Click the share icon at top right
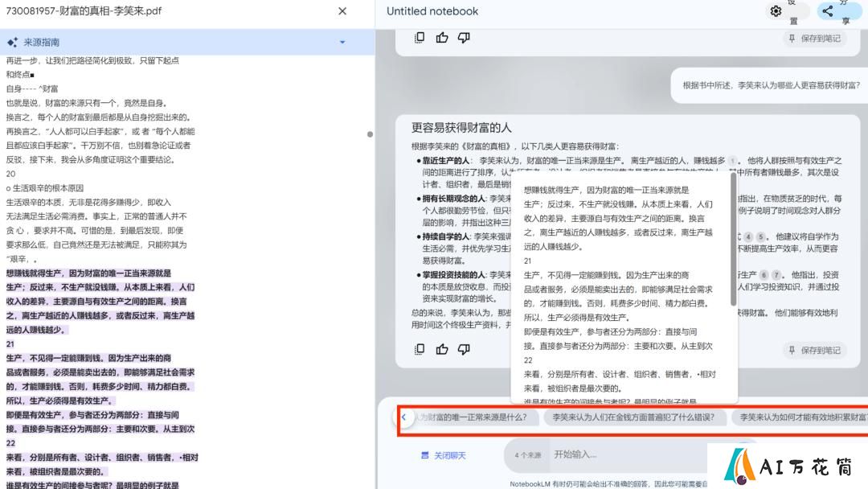 coord(828,11)
